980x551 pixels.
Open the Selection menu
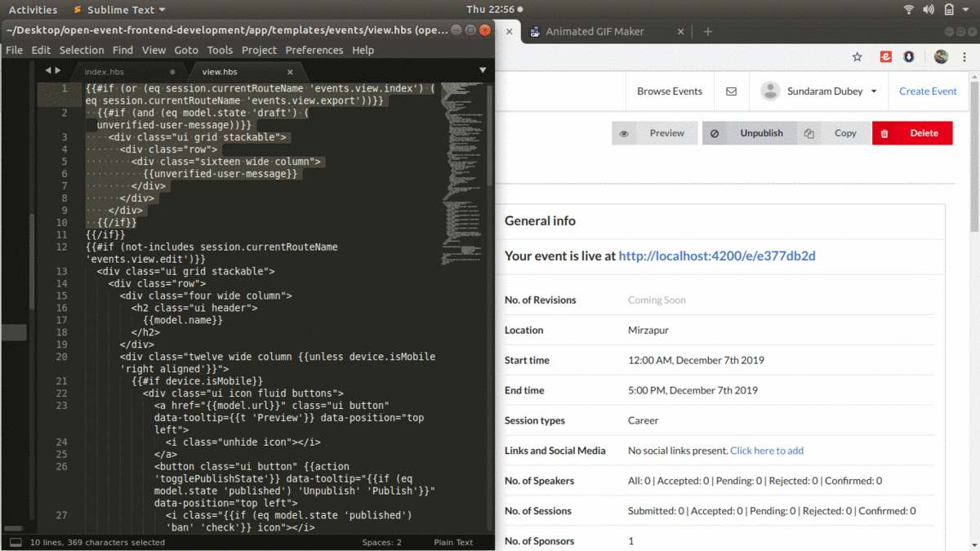tap(82, 50)
